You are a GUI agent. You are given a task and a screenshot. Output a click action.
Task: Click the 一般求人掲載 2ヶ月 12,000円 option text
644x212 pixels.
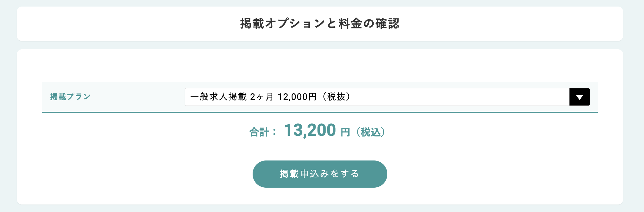click(x=270, y=97)
